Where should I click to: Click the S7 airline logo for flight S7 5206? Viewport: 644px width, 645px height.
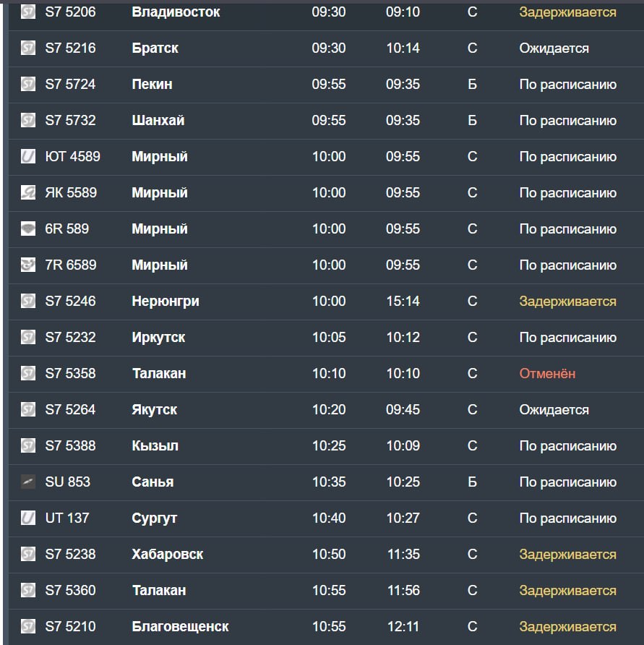28,12
